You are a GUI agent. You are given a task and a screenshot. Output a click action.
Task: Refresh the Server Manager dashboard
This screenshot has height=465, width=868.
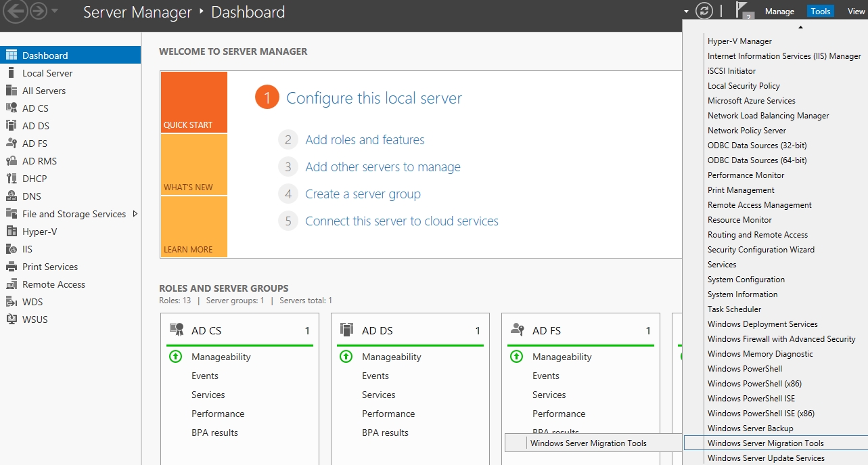coord(704,11)
